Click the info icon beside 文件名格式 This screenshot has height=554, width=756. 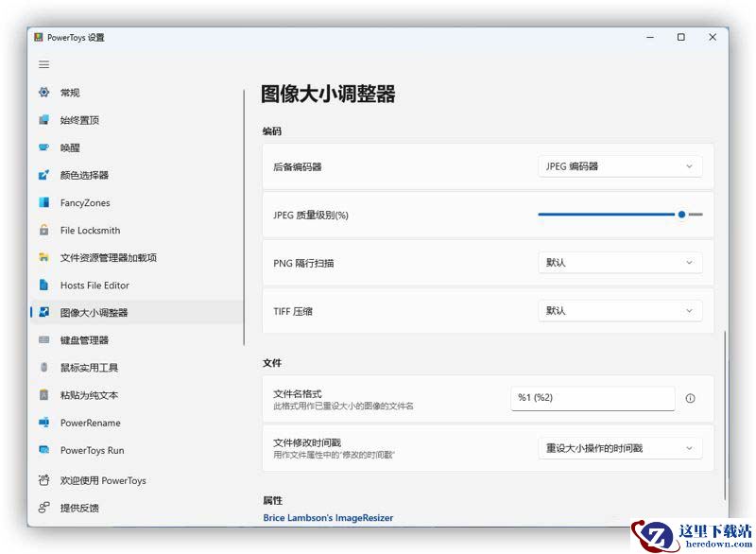(x=691, y=398)
